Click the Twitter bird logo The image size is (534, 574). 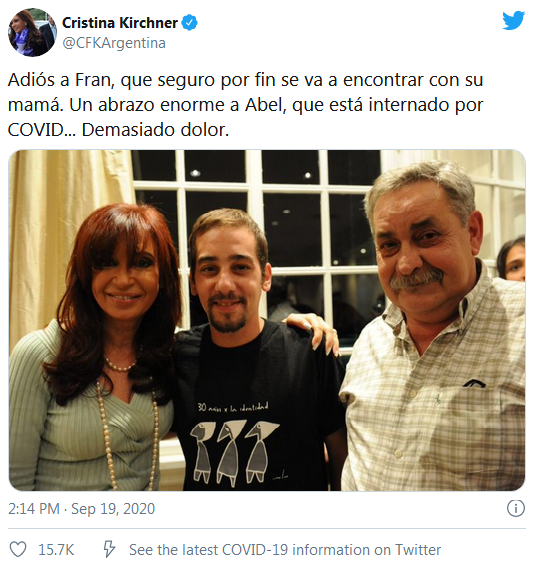click(514, 20)
